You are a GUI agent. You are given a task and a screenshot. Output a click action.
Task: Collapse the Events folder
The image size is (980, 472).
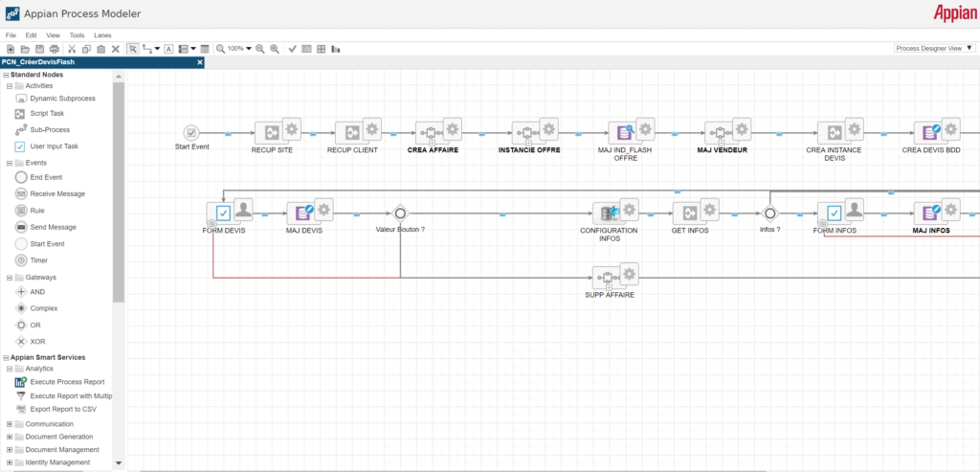coord(10,163)
